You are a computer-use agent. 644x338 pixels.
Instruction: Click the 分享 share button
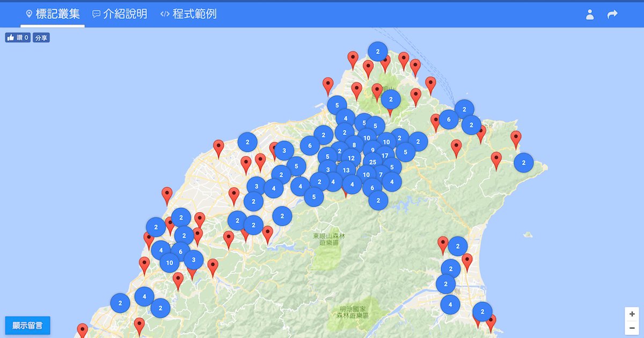[41, 38]
